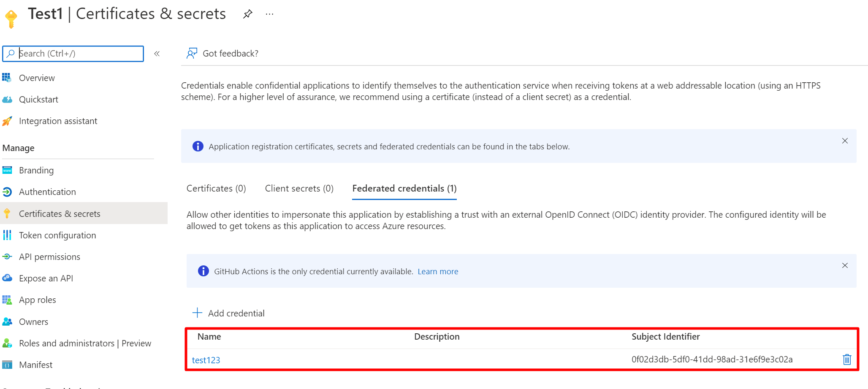This screenshot has height=389, width=868.
Task: Close the GitHub Actions info banner
Action: coord(845,265)
